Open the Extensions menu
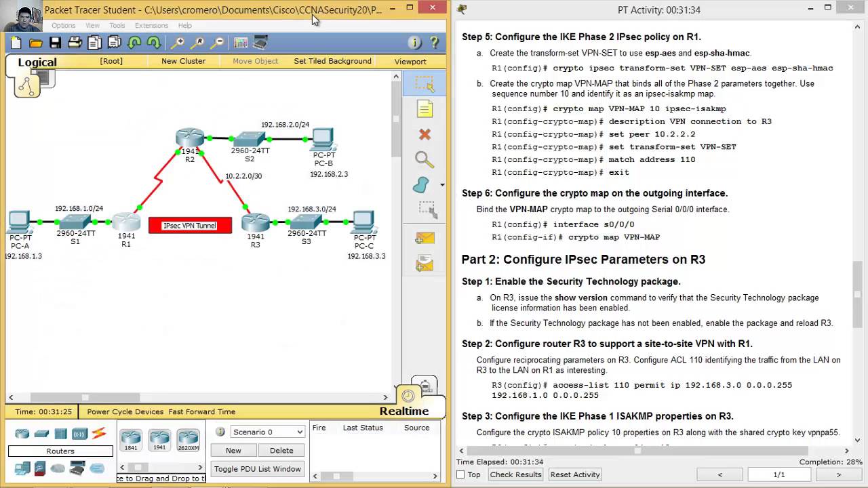The image size is (868, 488). (x=151, y=26)
